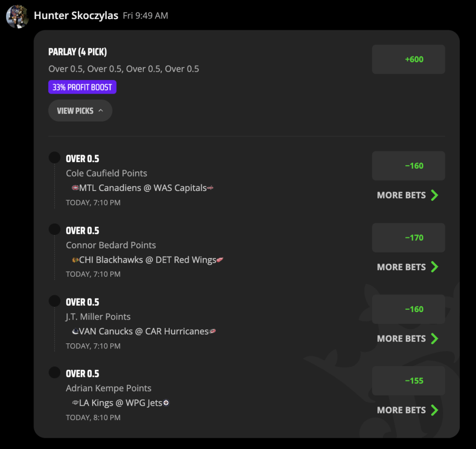Click the Washington Capitals team logo

tap(210, 188)
